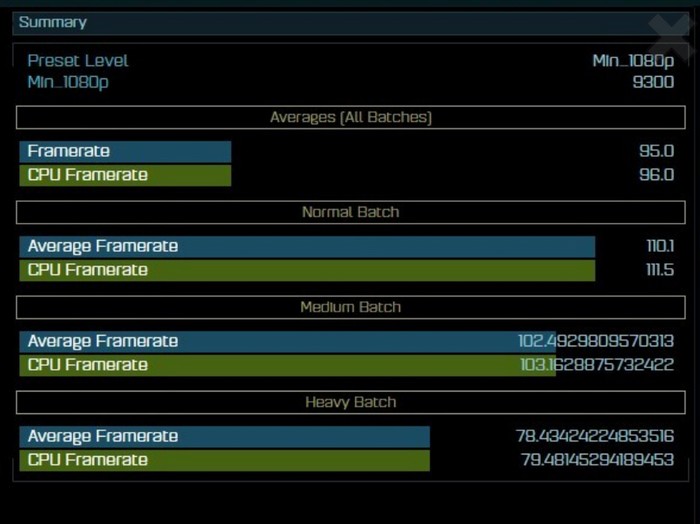This screenshot has width=700, height=524.
Task: Click the 9300 score value
Action: point(653,82)
